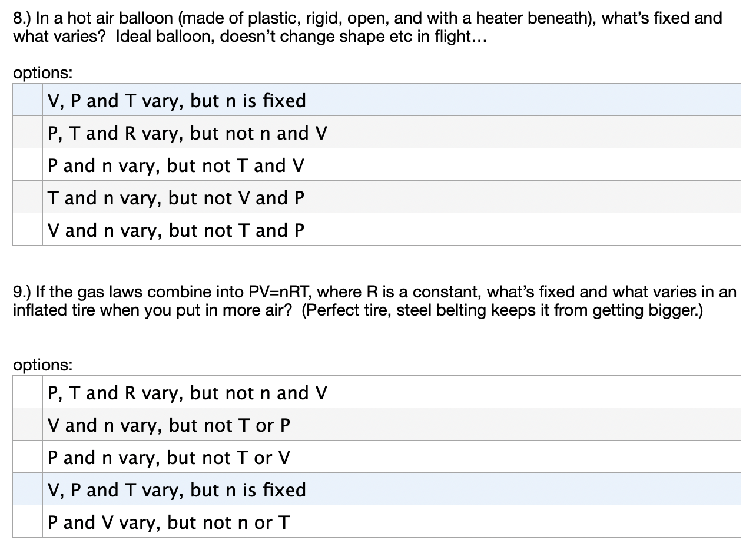Select the text 'P and V vary, but not n or T'
Viewport: 756px width, 543px height.
coord(169,522)
